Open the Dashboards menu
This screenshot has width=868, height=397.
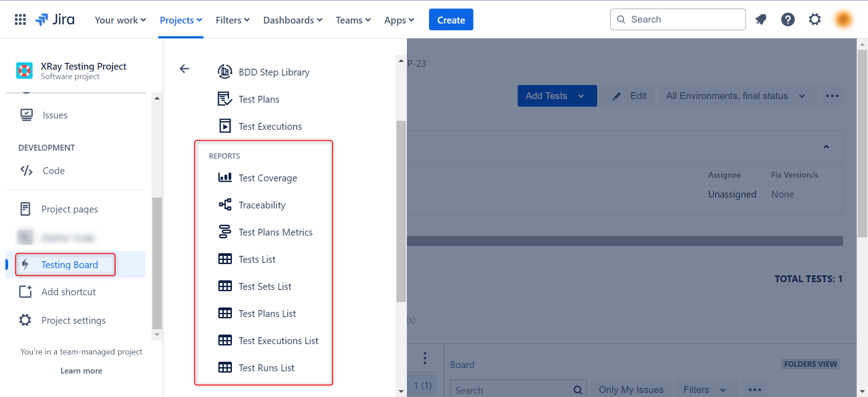tap(292, 20)
